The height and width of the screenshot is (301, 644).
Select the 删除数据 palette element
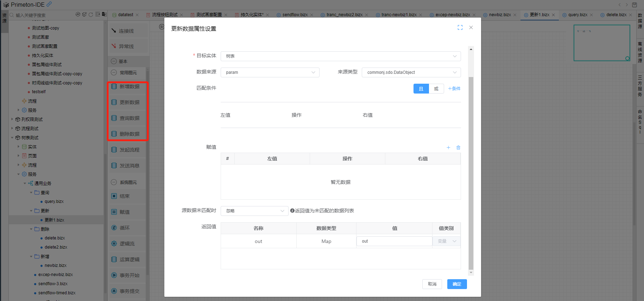point(129,134)
